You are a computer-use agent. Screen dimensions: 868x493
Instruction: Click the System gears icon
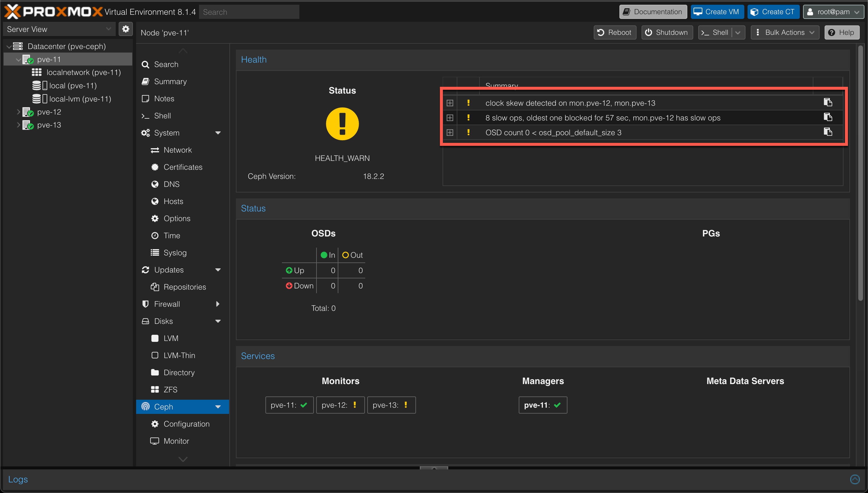(x=146, y=133)
